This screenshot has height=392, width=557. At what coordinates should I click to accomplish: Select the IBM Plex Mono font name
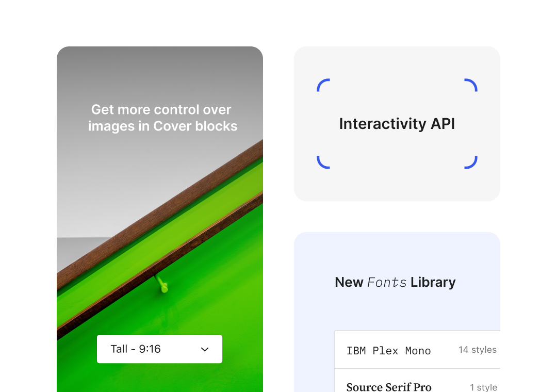pos(388,351)
